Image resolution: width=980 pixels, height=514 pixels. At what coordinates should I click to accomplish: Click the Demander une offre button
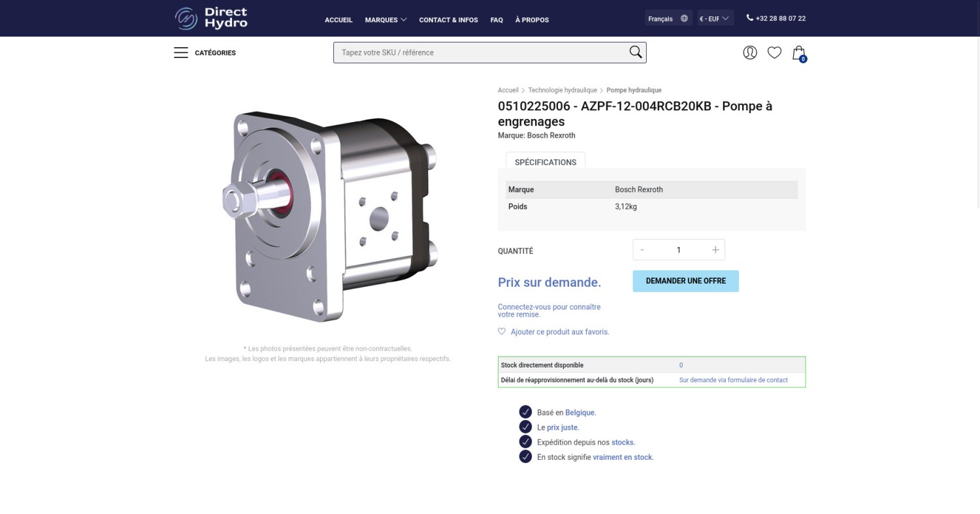pyautogui.click(x=685, y=281)
